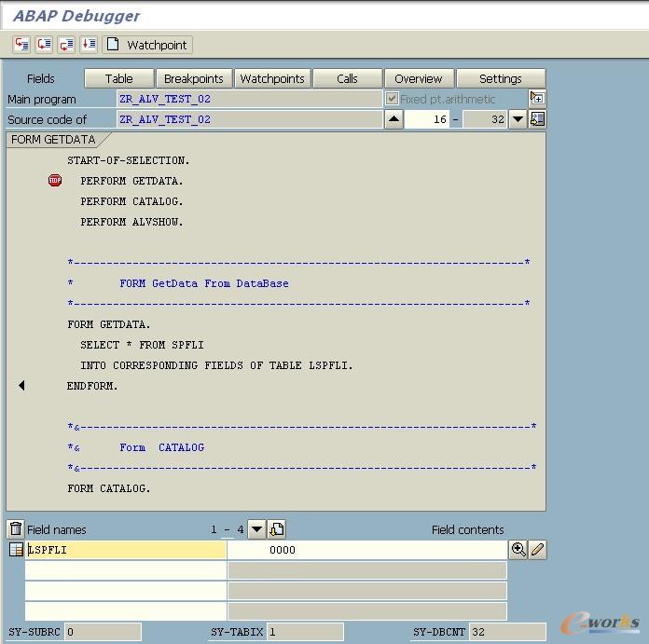This screenshot has height=644, width=649.
Task: Switch to the Breakpoints view
Action: [x=194, y=78]
